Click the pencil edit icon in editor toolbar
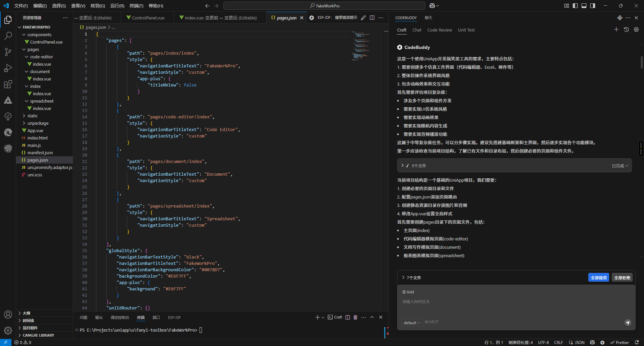The image size is (644, 346). point(363,18)
